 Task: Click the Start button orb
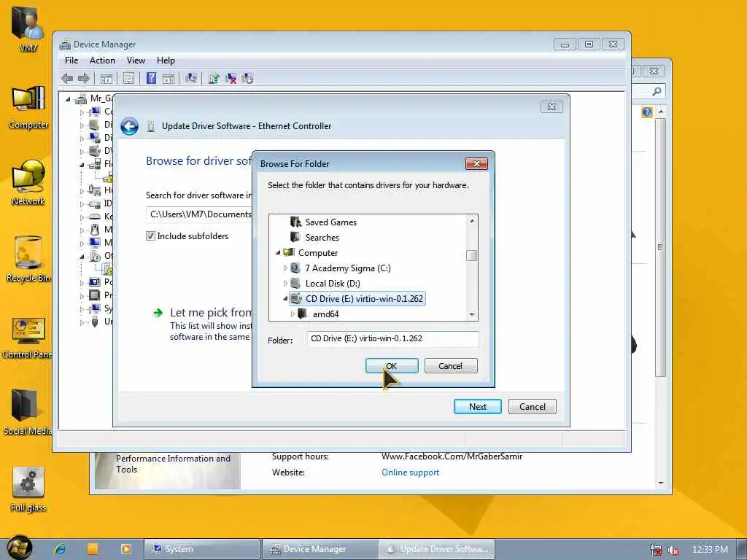tap(20, 548)
